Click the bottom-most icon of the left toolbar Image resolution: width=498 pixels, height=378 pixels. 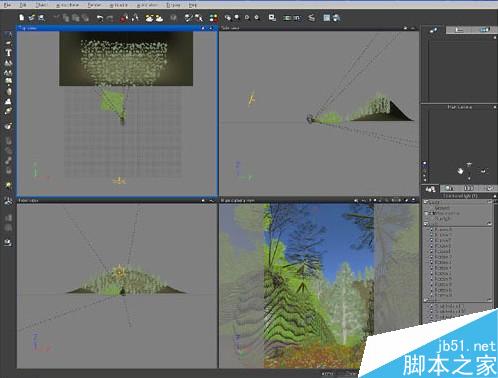[8, 242]
